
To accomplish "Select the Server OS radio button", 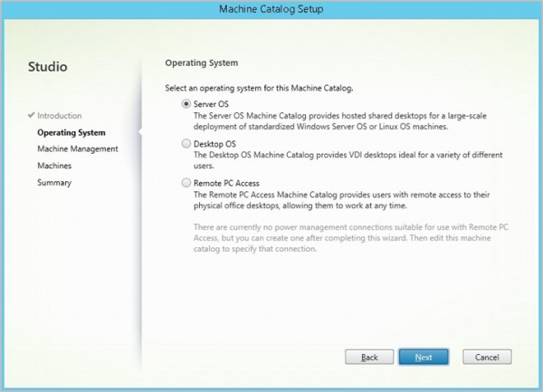I will coord(186,104).
